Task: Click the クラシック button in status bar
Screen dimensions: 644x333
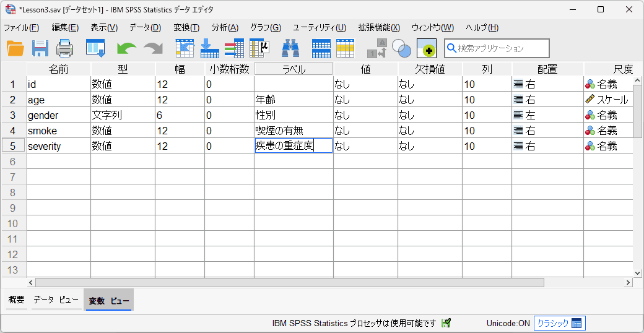Action: coord(559,323)
